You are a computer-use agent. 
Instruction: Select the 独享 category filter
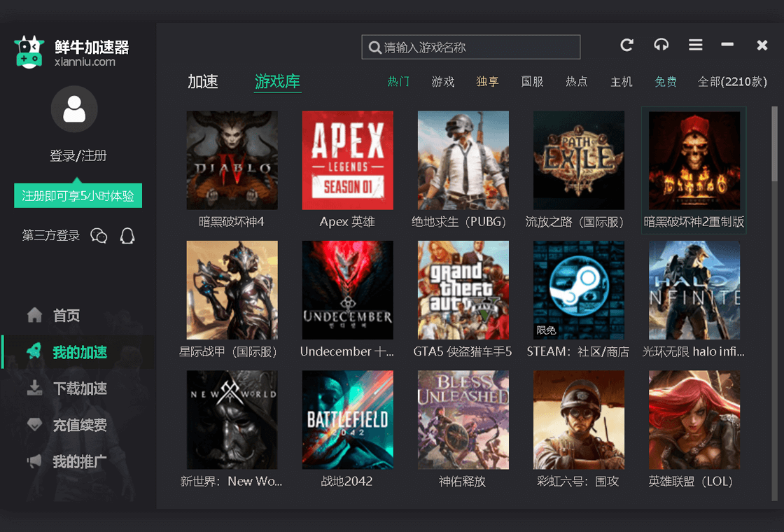click(x=487, y=81)
